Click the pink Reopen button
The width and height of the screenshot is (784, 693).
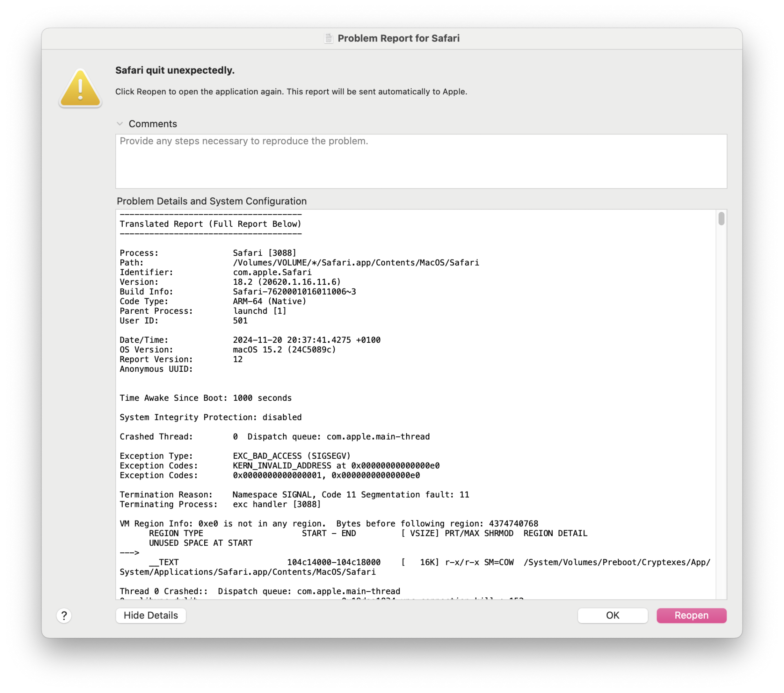pyautogui.click(x=691, y=615)
